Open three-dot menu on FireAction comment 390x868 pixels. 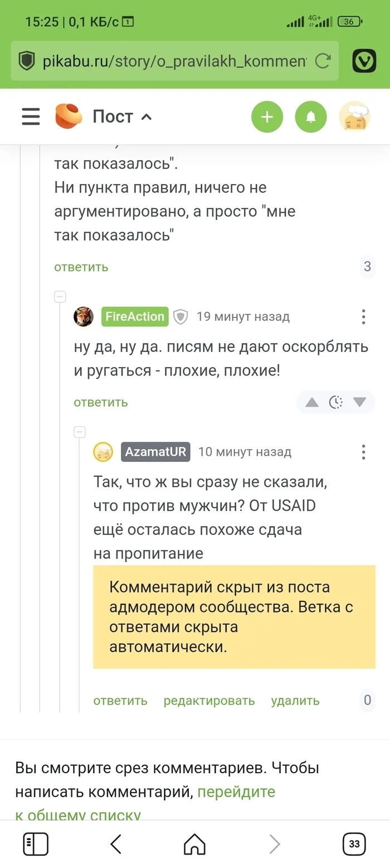[363, 317]
